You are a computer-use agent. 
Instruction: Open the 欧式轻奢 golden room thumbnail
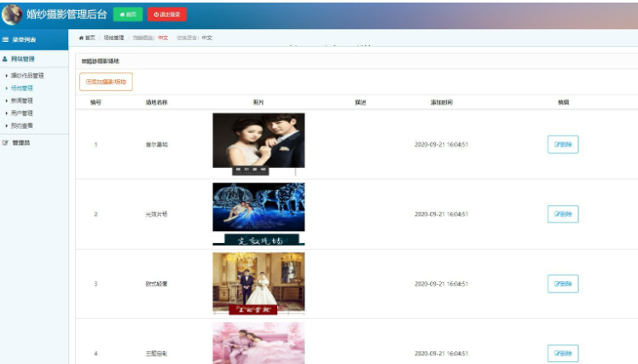coord(258,284)
